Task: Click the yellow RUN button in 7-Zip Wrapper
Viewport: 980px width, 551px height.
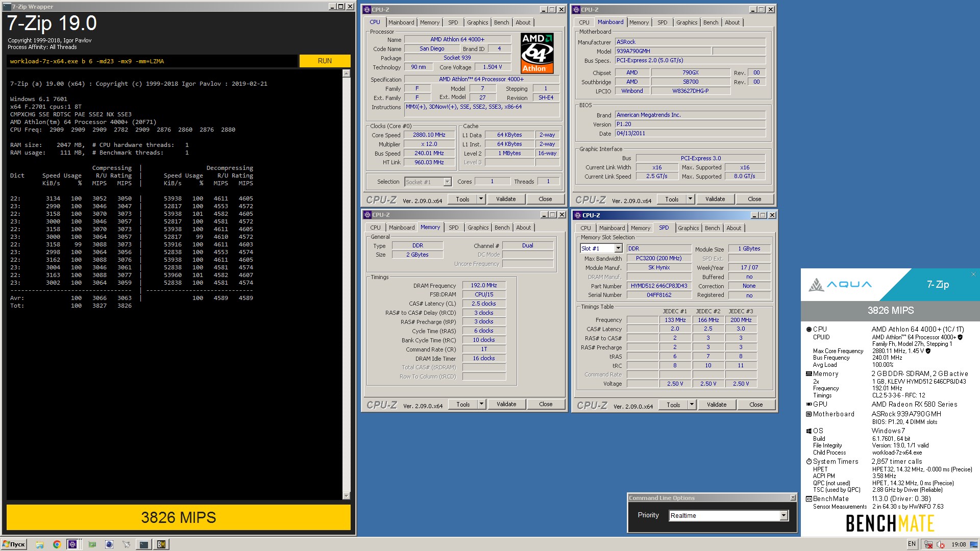Action: click(325, 61)
